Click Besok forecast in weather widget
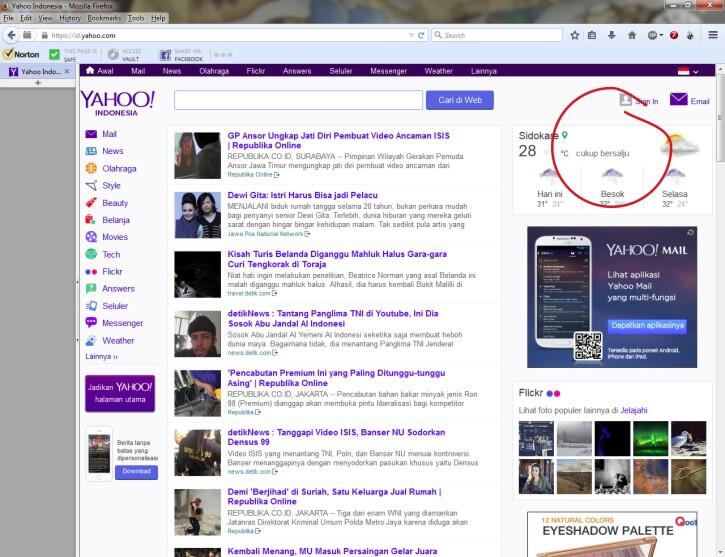Image resolution: width=725 pixels, height=557 pixels. pyautogui.click(x=612, y=187)
